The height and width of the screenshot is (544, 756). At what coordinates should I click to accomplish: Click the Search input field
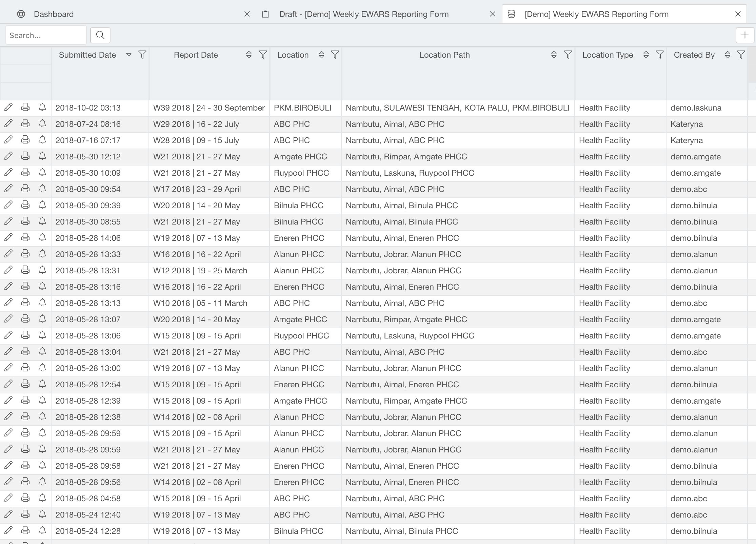(46, 35)
